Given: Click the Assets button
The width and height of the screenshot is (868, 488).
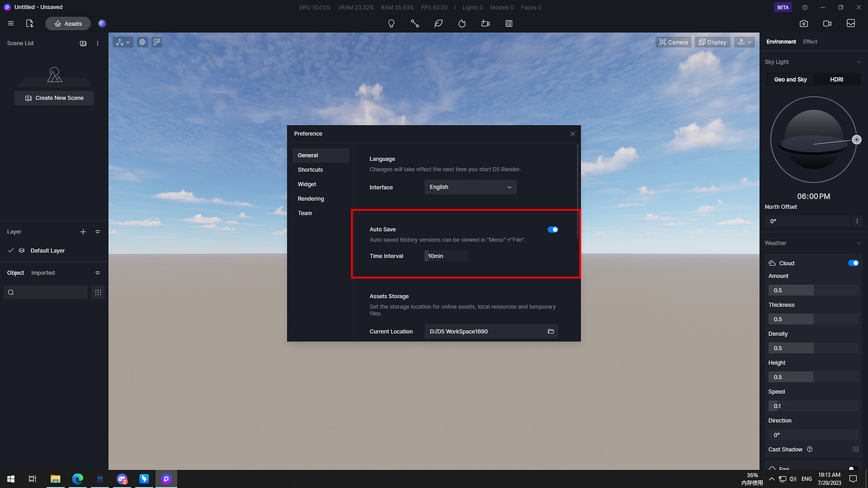Looking at the screenshot, I should tap(68, 23).
